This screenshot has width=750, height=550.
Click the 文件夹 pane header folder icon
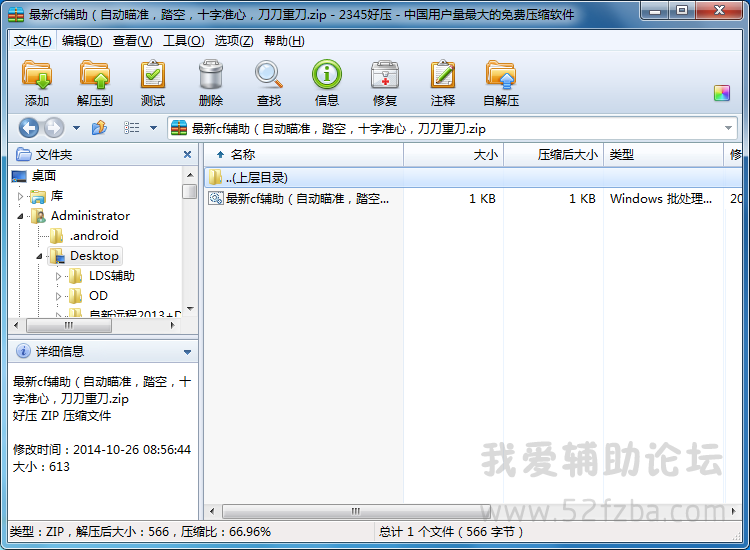tap(23, 154)
